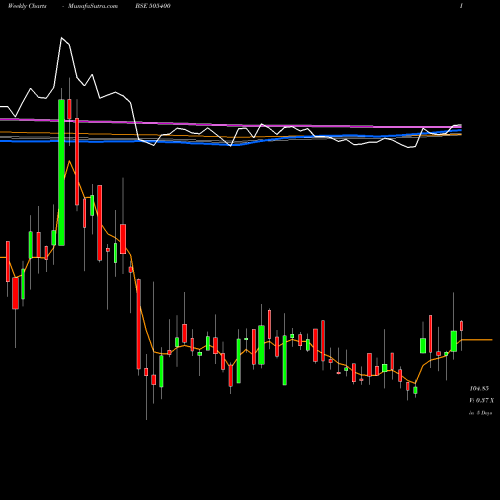
Task: Click the 'in 5 Days' label
Action: tap(481, 413)
